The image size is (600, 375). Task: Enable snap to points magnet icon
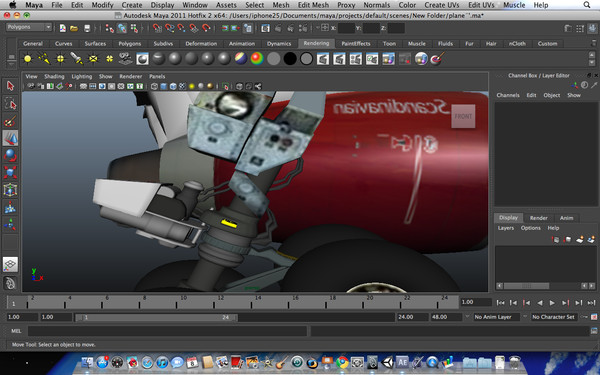click(x=181, y=28)
